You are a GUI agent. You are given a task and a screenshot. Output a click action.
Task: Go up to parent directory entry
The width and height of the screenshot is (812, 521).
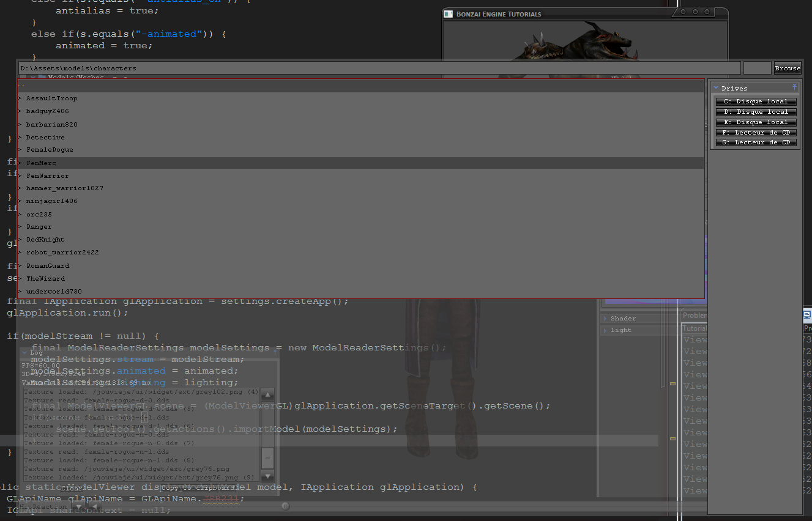coord(22,86)
